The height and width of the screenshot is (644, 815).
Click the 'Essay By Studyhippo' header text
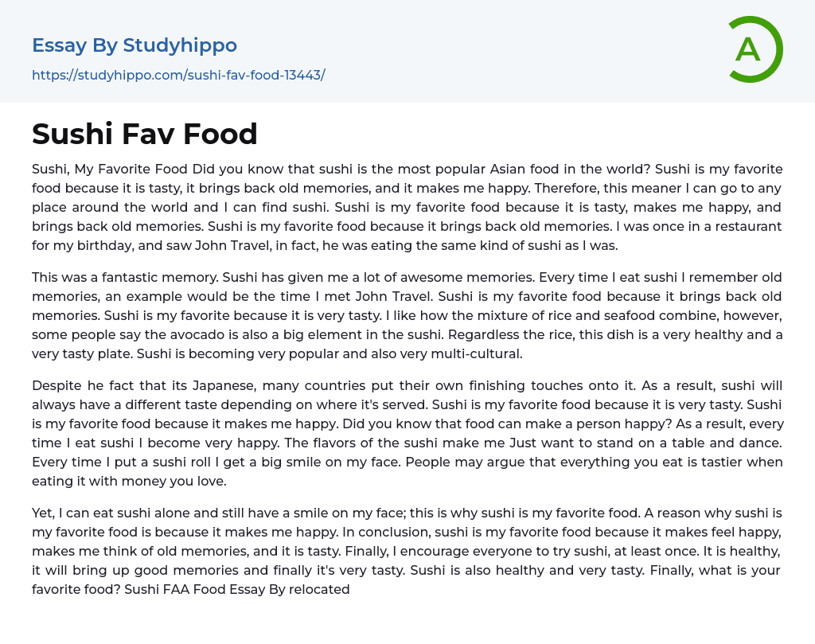point(135,45)
